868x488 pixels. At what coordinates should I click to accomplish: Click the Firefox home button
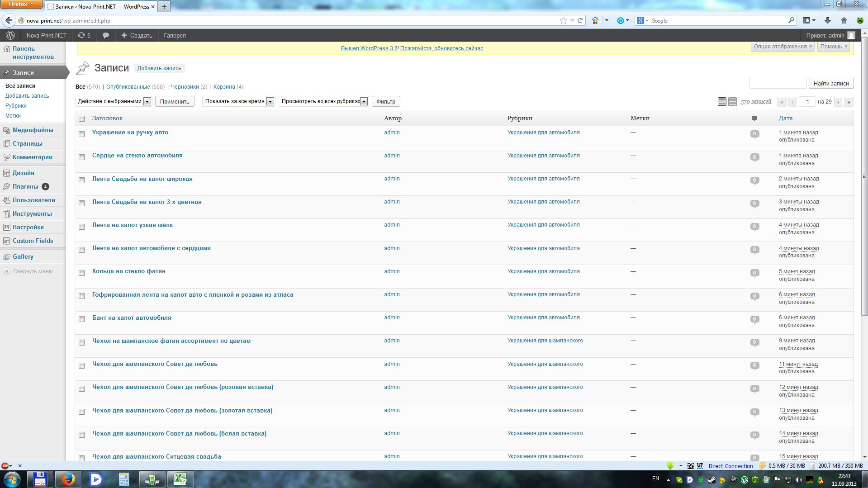tap(844, 20)
